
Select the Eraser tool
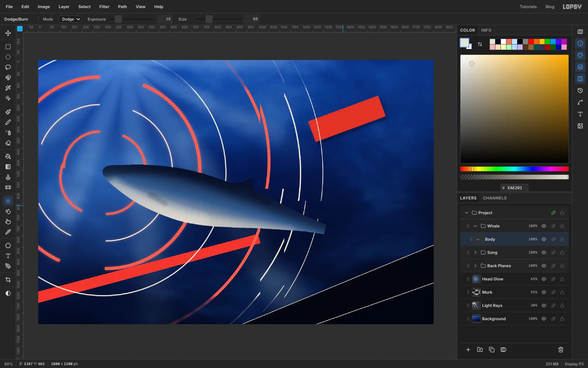(x=8, y=143)
